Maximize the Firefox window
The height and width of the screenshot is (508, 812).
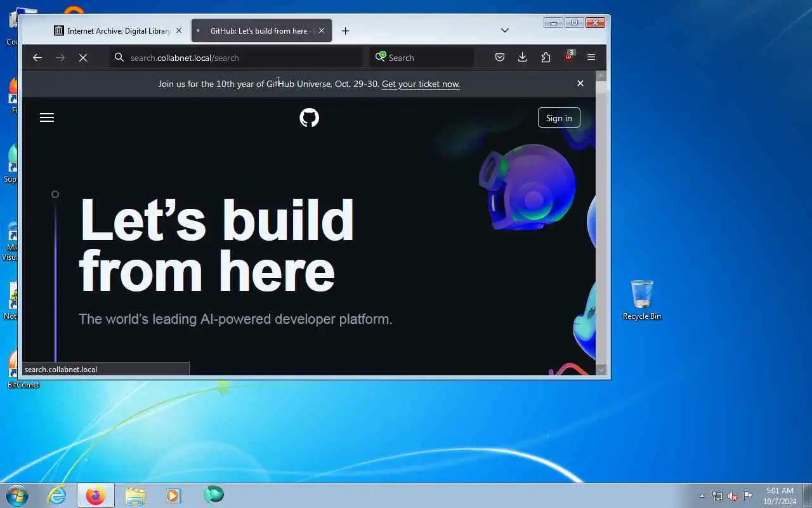click(x=574, y=23)
